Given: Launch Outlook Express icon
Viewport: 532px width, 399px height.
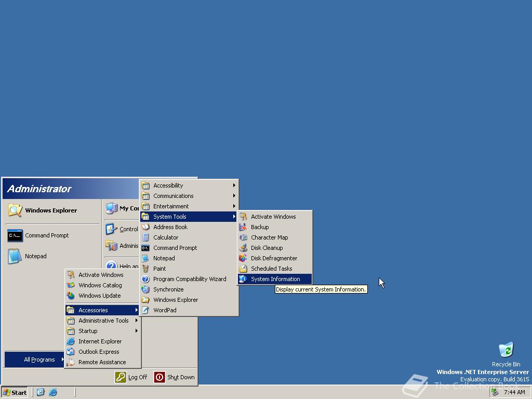Looking at the screenshot, I should [71, 352].
